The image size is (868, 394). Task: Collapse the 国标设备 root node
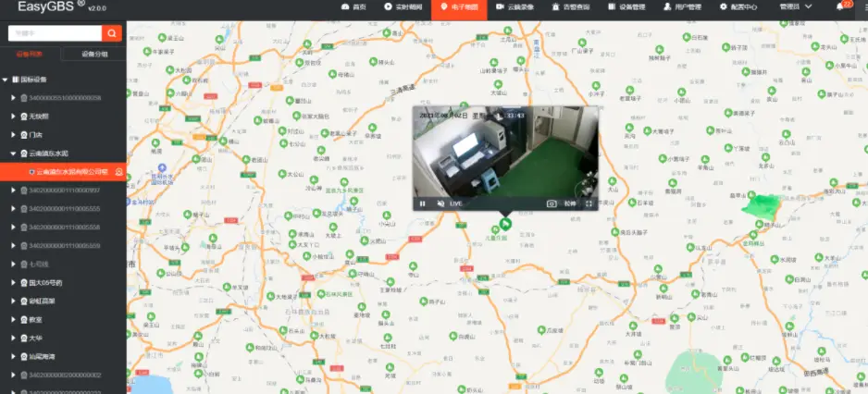coord(5,80)
